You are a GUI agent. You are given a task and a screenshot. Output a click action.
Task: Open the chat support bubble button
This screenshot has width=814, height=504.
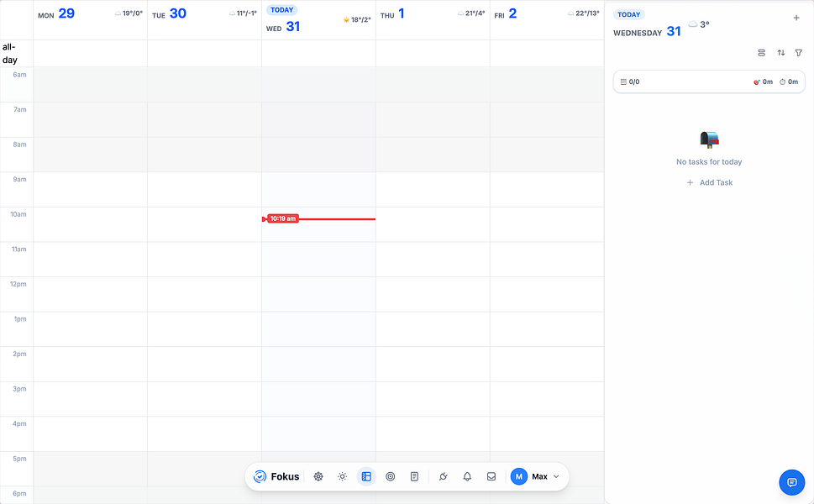[x=791, y=483]
